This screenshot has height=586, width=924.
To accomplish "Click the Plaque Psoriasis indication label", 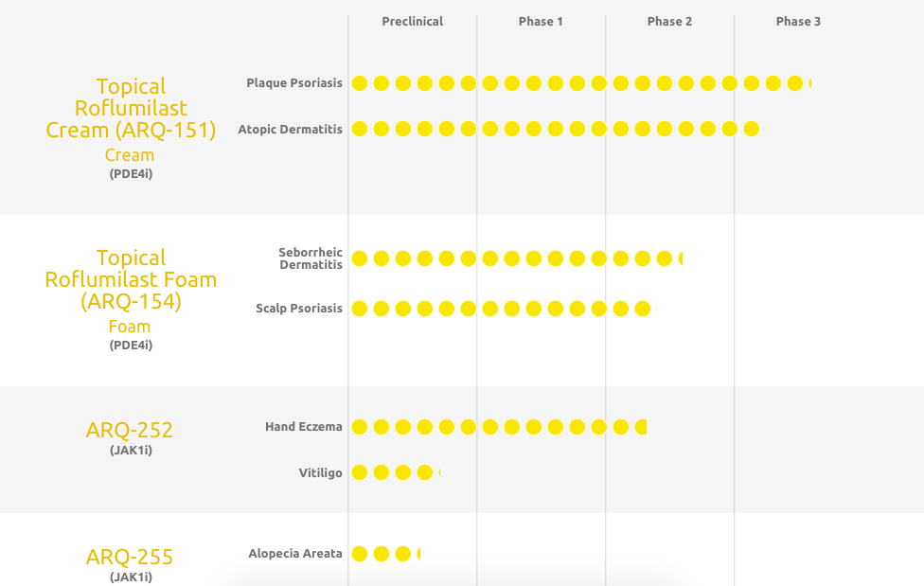I will [294, 83].
